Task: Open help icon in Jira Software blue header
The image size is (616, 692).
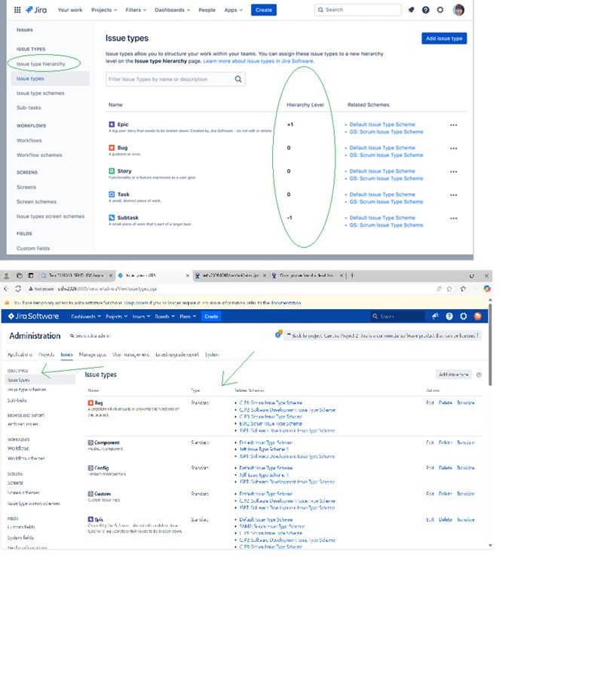Action: [449, 316]
